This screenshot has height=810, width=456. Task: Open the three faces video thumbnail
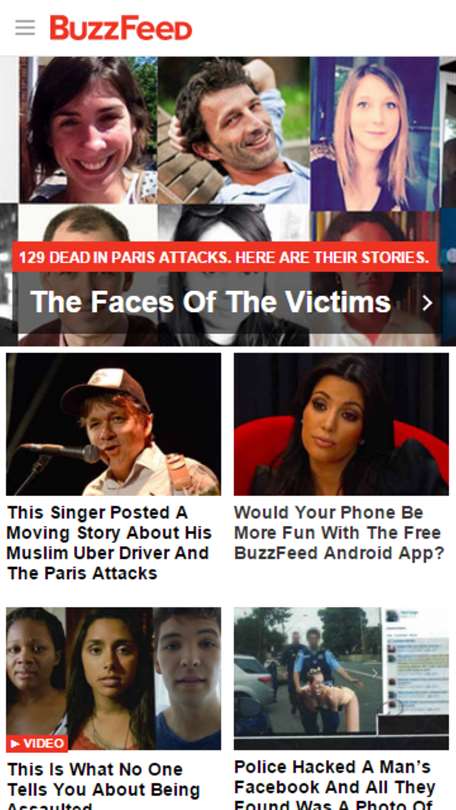(x=114, y=678)
